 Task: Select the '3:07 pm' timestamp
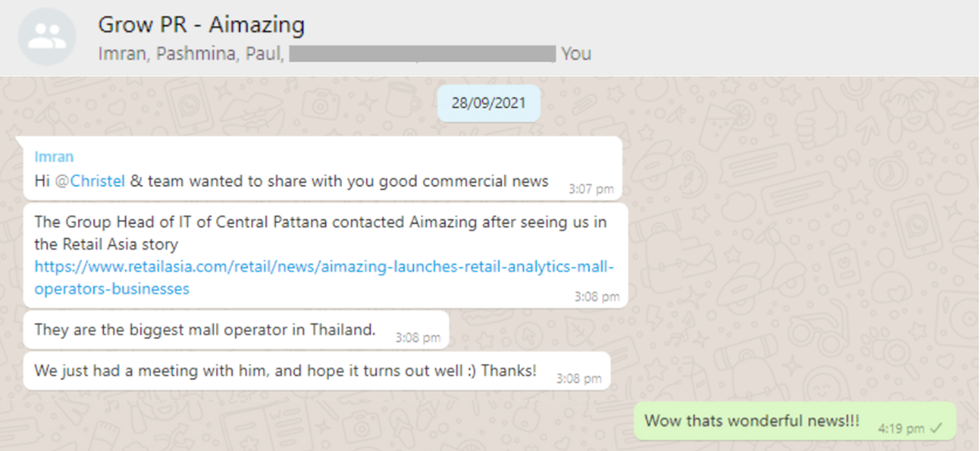coord(591,189)
